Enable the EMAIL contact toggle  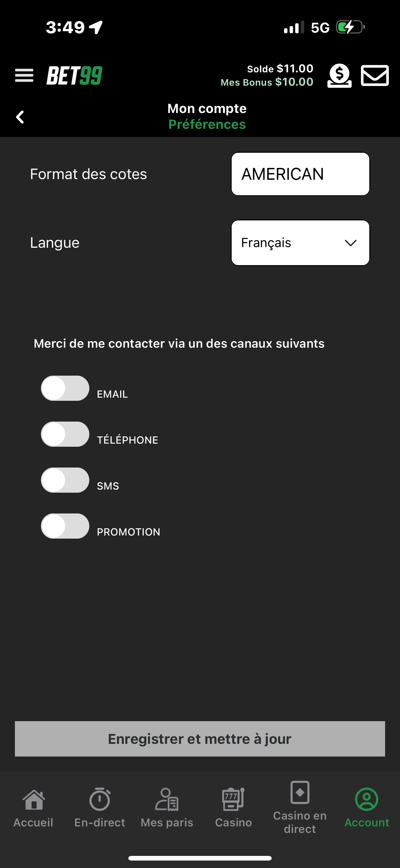point(65,388)
